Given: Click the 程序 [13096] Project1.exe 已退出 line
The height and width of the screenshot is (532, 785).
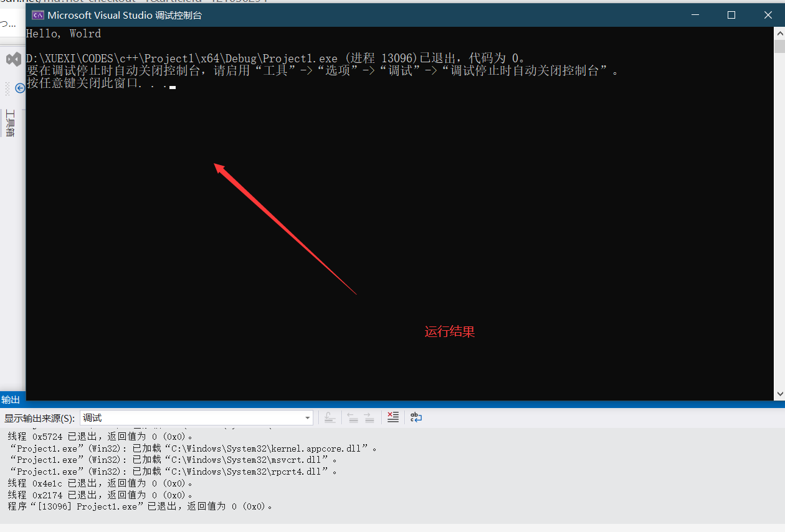Looking at the screenshot, I should (x=141, y=506).
